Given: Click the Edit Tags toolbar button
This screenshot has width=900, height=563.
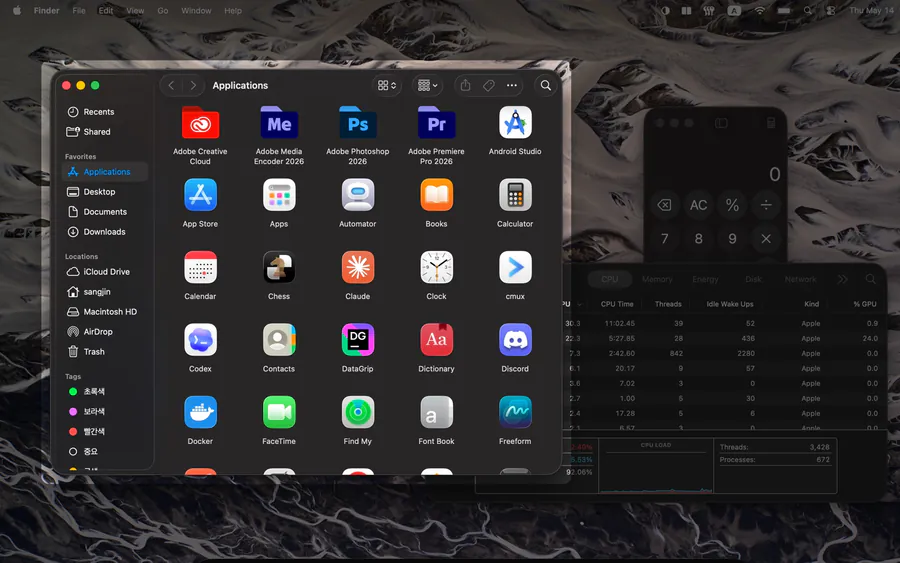Looking at the screenshot, I should tap(488, 86).
